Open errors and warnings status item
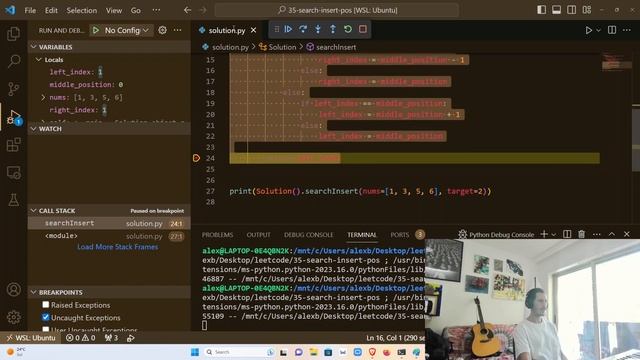This screenshot has height=360, width=640. (x=80, y=338)
